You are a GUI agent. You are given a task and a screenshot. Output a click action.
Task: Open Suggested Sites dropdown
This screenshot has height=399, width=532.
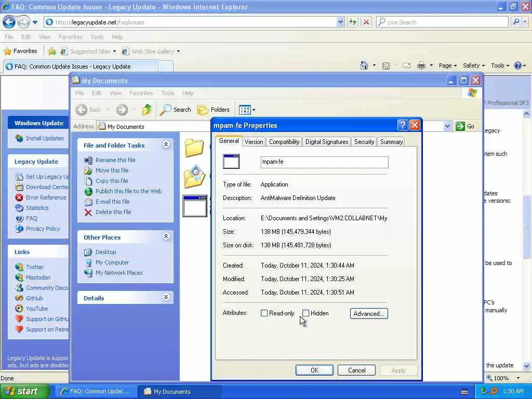pyautogui.click(x=114, y=51)
